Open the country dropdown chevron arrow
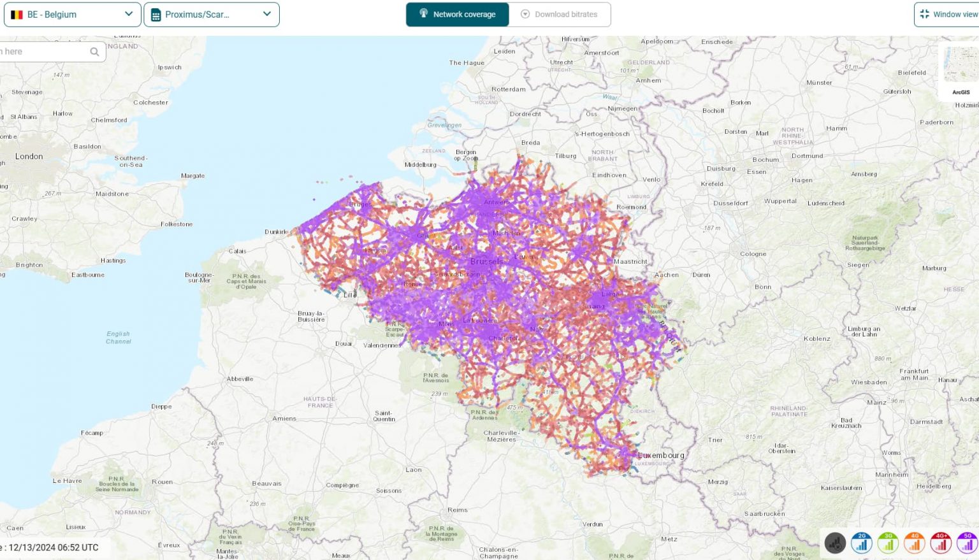Viewport: 979px width, 560px height. (127, 14)
